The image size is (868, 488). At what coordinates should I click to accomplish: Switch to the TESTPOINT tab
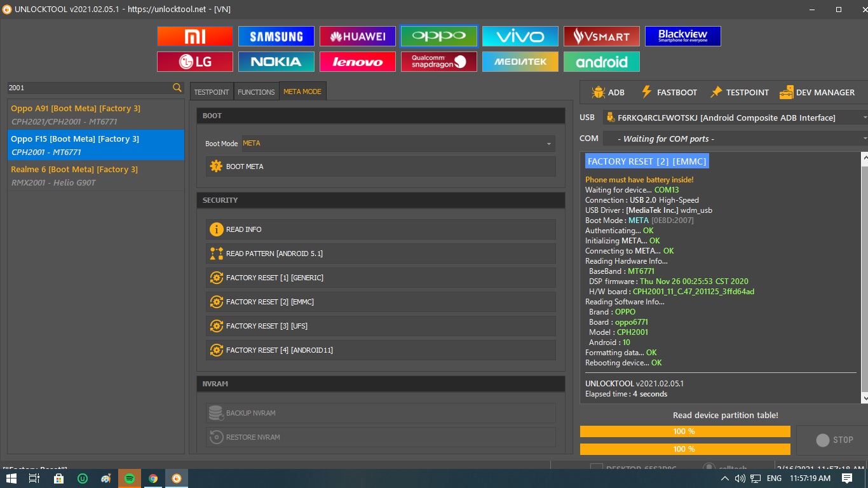pyautogui.click(x=212, y=91)
